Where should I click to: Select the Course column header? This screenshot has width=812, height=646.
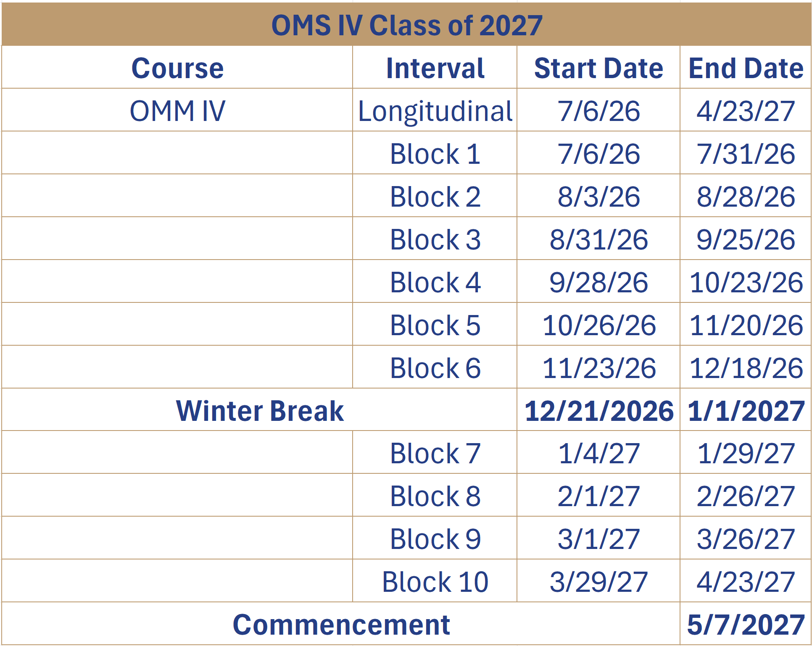click(177, 68)
